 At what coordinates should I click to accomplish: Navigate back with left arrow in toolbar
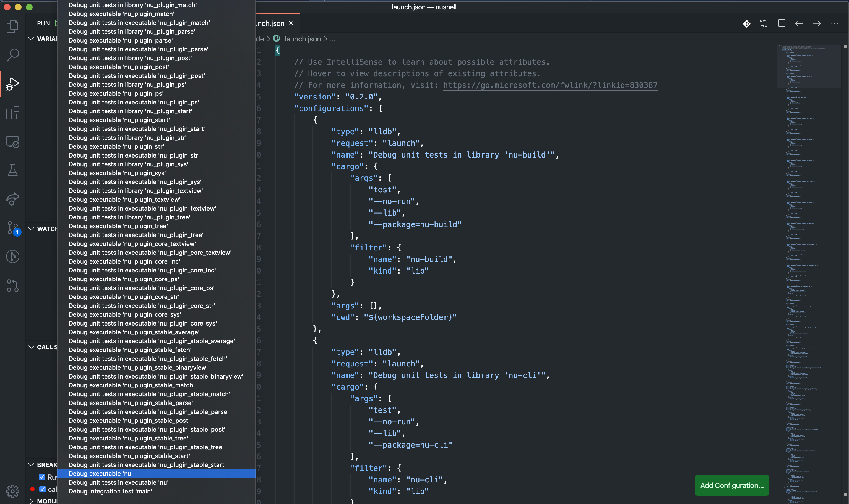pos(799,23)
